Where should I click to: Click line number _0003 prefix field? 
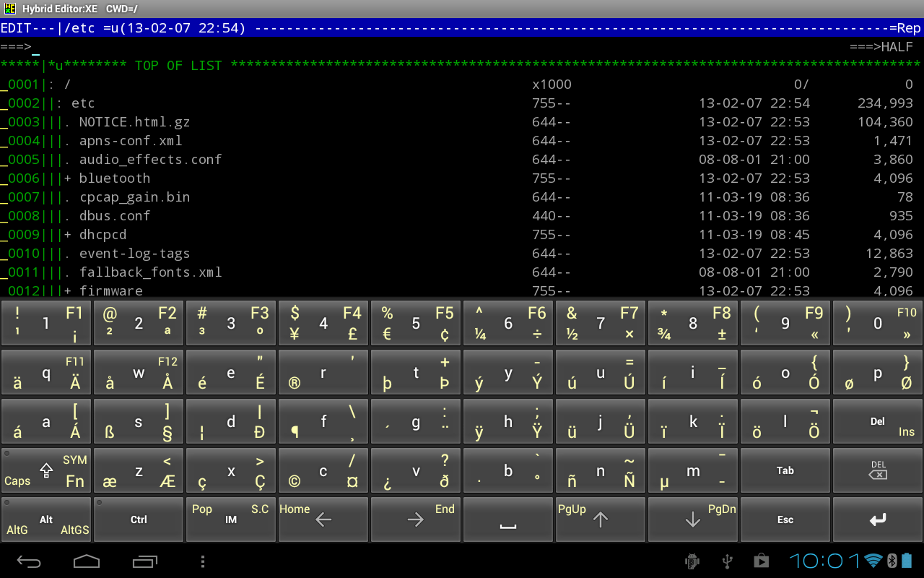coord(19,122)
